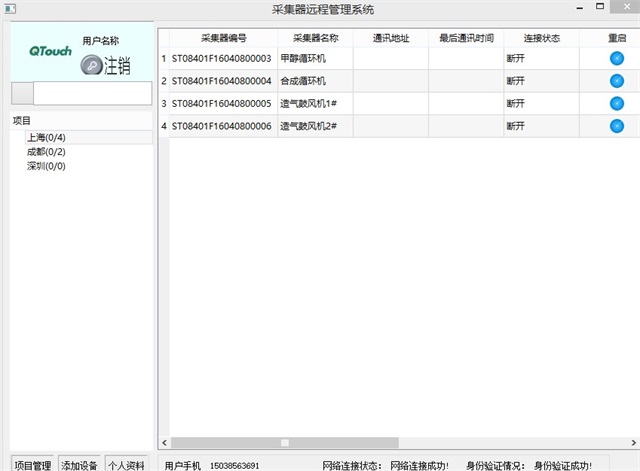
Task: Click 通讯地址 column header
Action: 391,38
